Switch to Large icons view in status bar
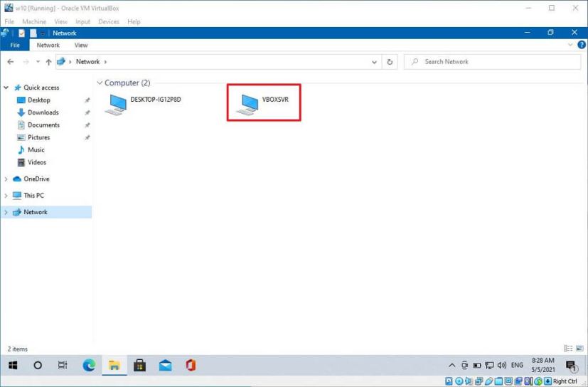This screenshot has height=387, width=588. [x=579, y=349]
